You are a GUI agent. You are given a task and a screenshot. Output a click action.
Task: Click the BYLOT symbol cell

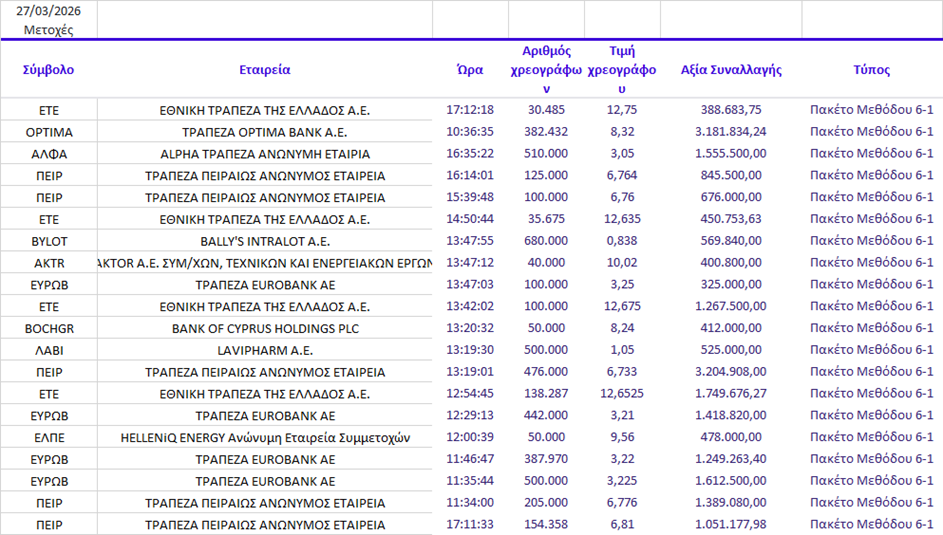[49, 241]
